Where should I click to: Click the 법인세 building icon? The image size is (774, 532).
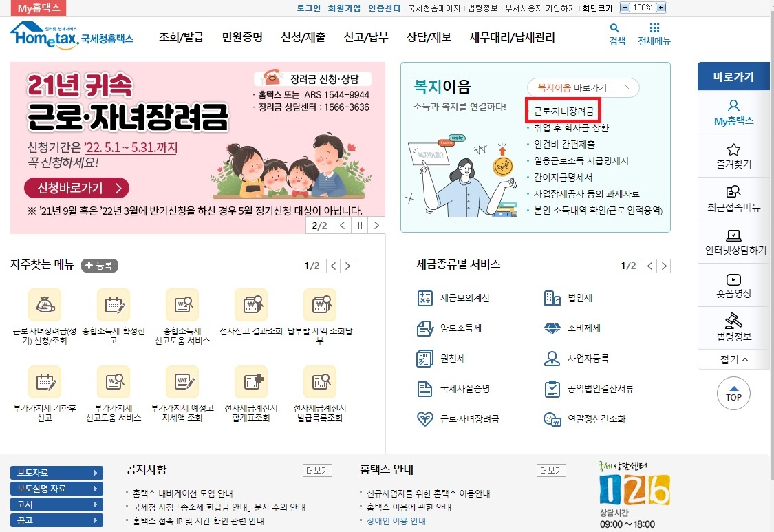pos(552,298)
